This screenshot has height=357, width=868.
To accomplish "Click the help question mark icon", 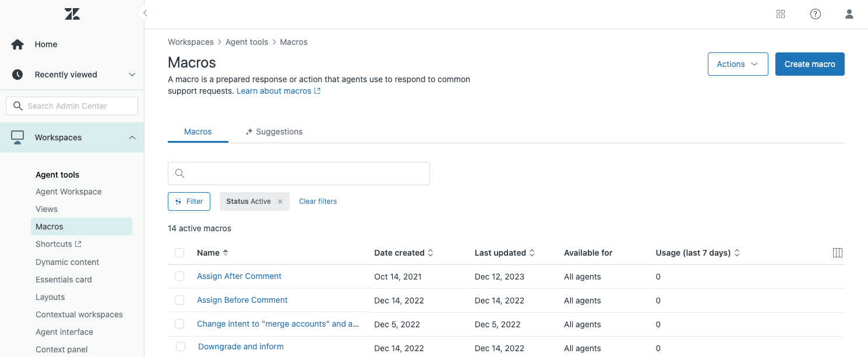I will (815, 13).
